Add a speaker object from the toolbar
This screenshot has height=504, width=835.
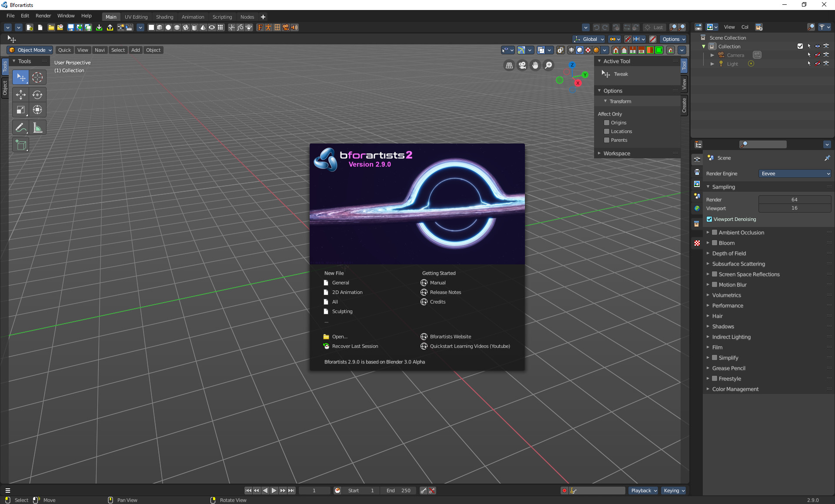[x=294, y=27]
